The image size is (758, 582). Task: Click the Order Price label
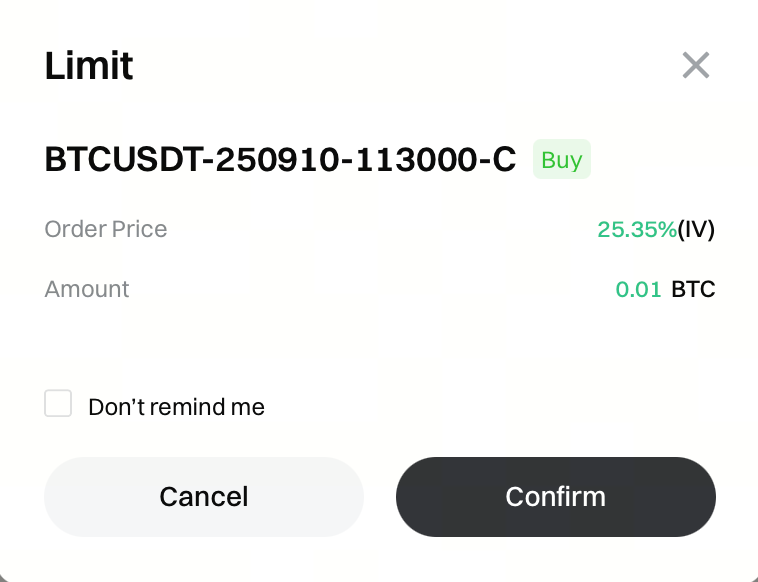(x=106, y=229)
